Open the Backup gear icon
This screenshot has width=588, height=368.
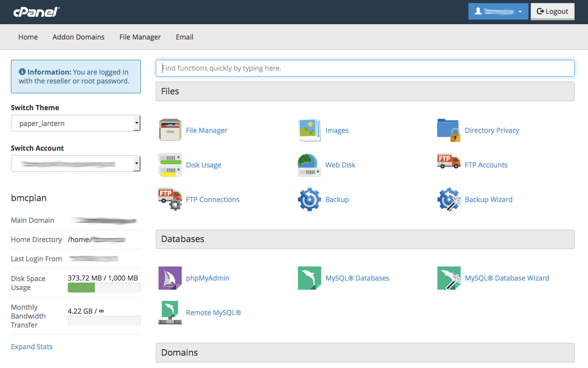310,200
